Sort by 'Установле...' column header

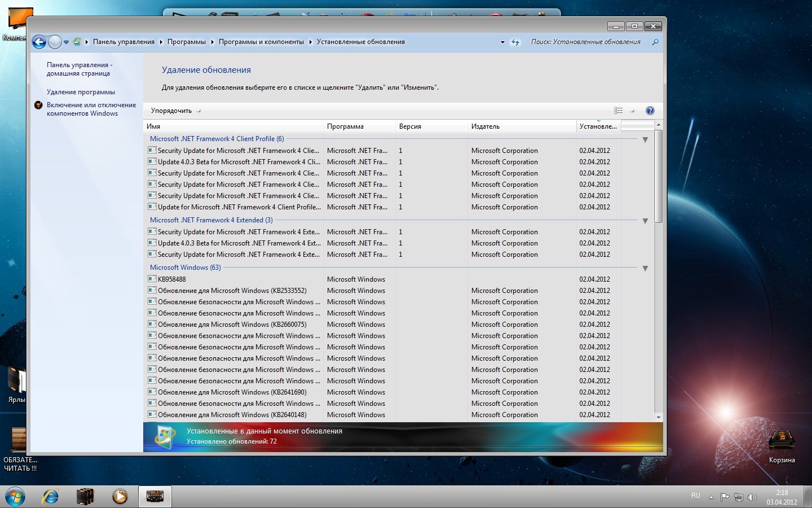[x=598, y=126]
